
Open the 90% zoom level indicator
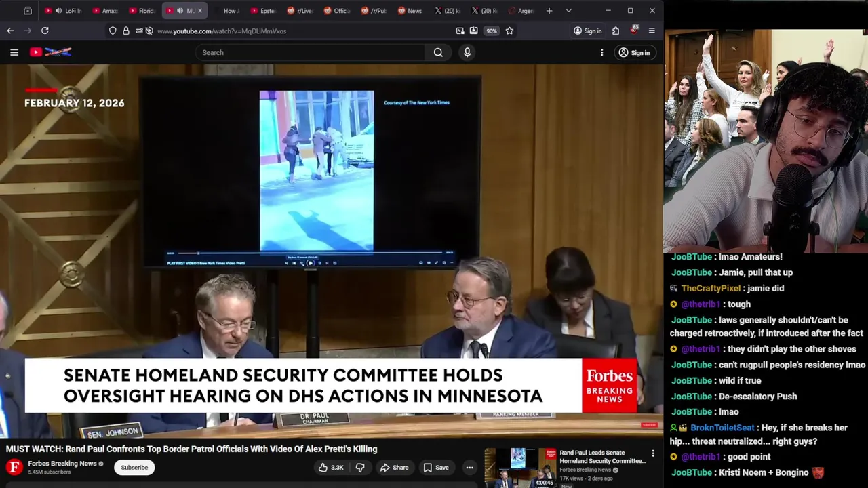(x=491, y=30)
